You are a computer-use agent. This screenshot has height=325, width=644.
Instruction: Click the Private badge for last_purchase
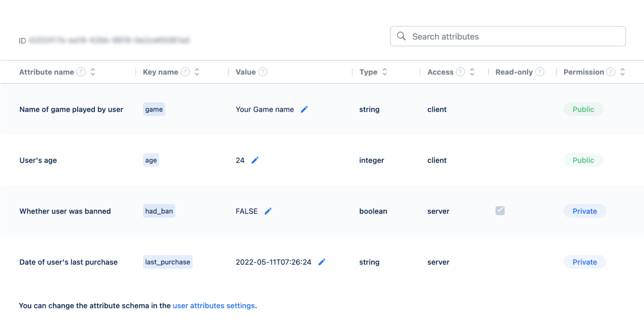pos(584,262)
